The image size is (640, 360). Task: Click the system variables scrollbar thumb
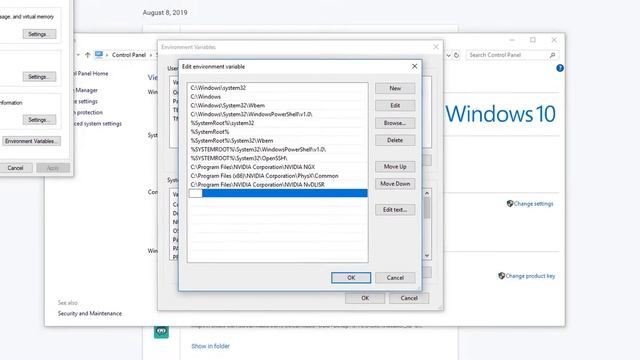(427, 208)
